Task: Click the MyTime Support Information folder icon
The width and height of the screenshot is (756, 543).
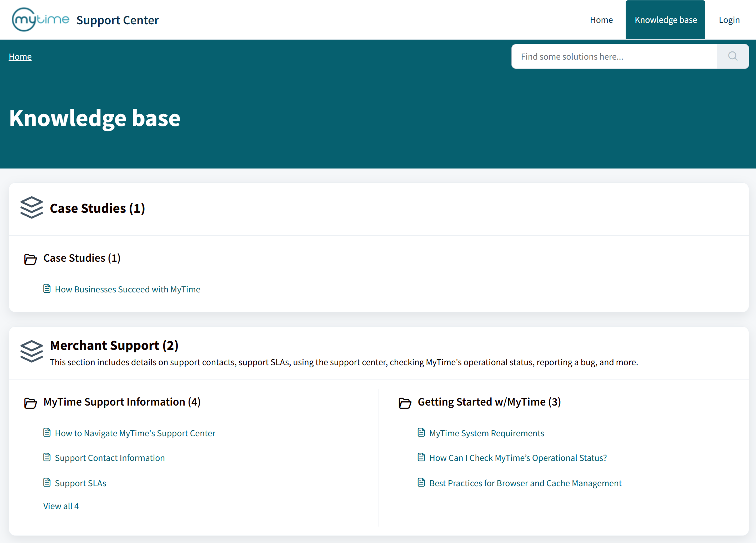Action: click(x=30, y=403)
